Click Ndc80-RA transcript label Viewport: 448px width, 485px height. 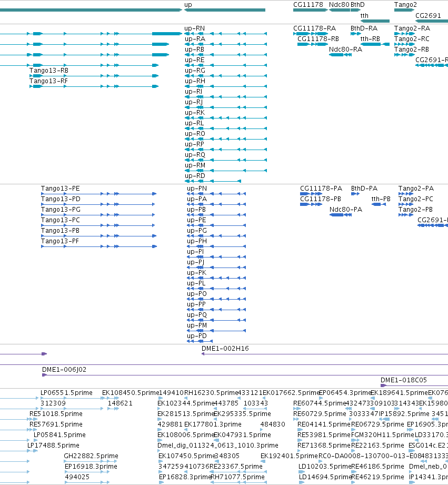345,50
